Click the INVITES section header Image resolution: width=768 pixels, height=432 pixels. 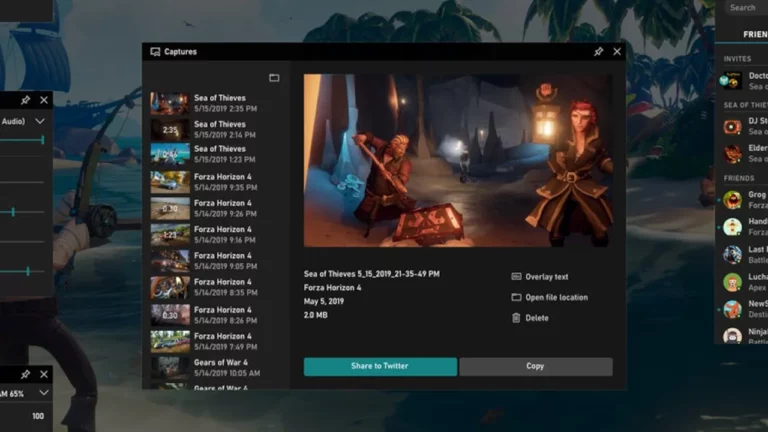737,59
